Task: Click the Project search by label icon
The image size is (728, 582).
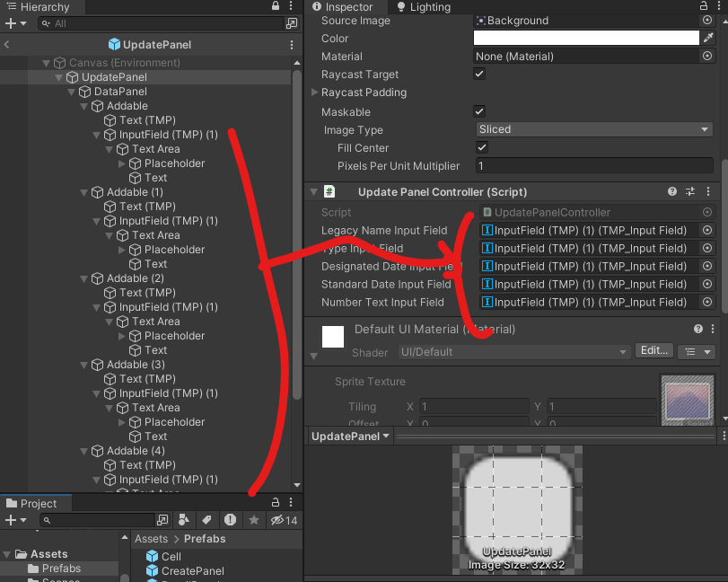Action: [206, 520]
